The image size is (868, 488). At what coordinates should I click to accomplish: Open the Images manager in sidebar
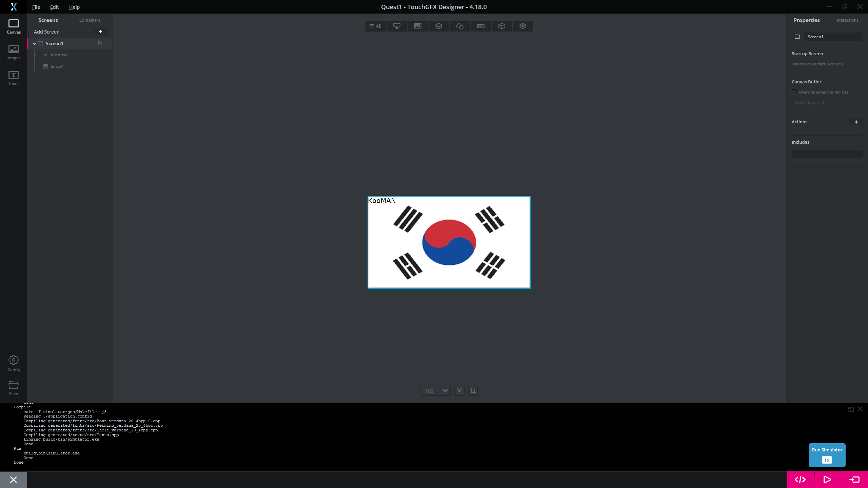point(14,52)
